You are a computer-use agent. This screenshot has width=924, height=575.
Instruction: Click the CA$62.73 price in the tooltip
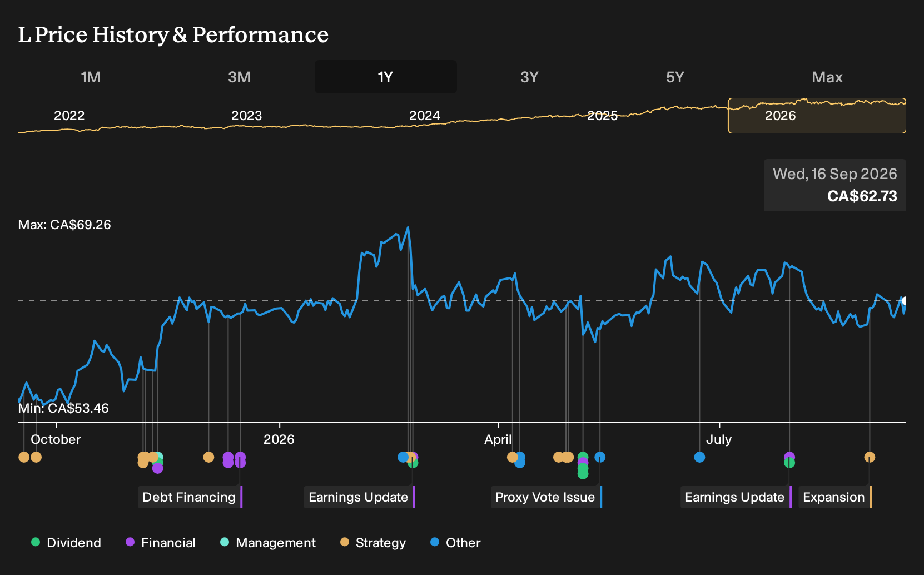point(862,196)
